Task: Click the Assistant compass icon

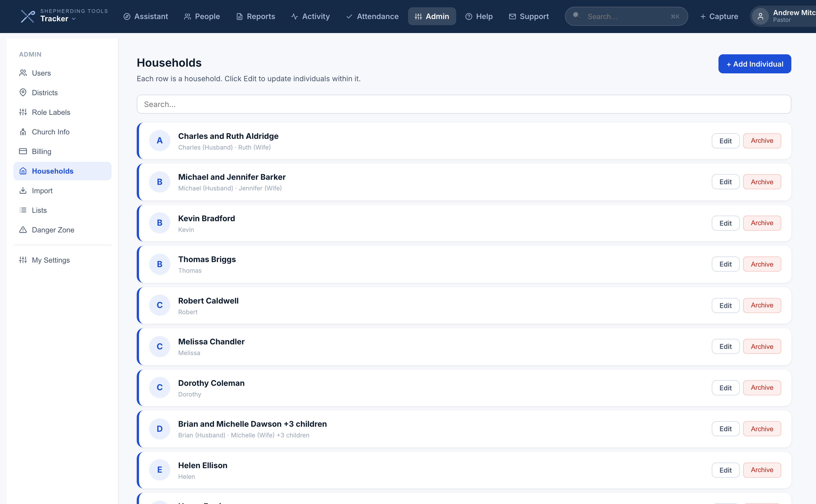Action: point(127,16)
